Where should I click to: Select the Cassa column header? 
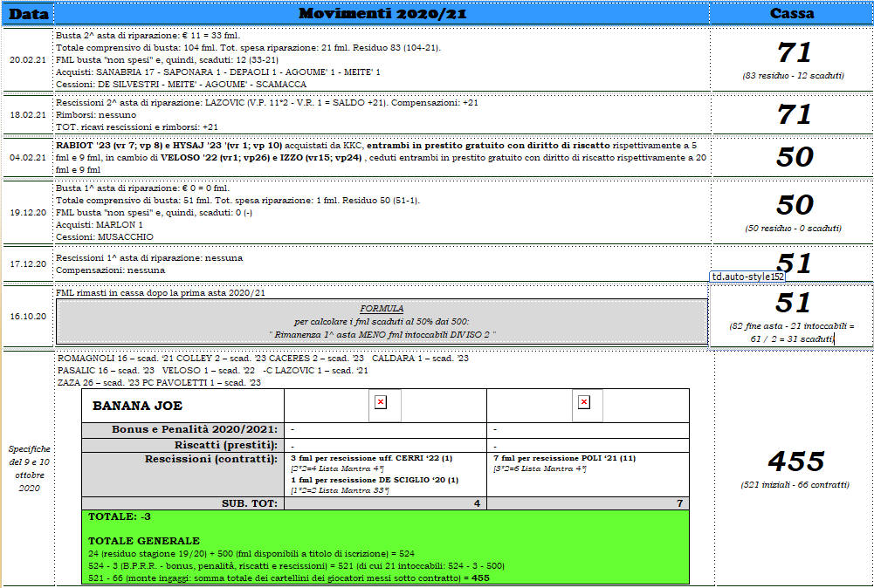tap(792, 14)
